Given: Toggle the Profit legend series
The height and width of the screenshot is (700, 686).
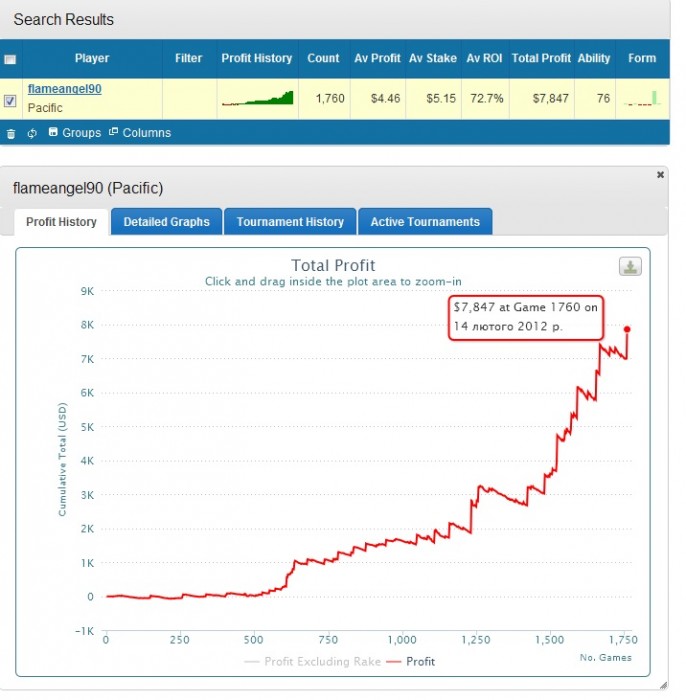Looking at the screenshot, I should pos(411,661).
